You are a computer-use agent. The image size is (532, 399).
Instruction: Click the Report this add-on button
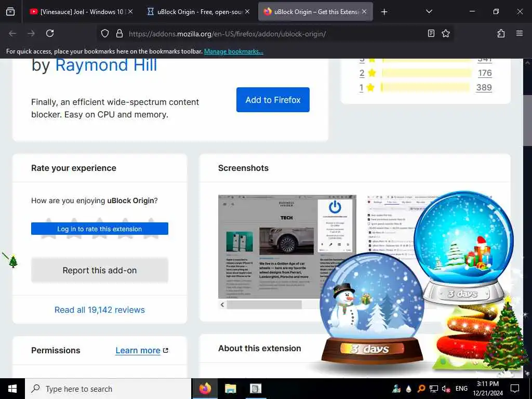tap(100, 270)
